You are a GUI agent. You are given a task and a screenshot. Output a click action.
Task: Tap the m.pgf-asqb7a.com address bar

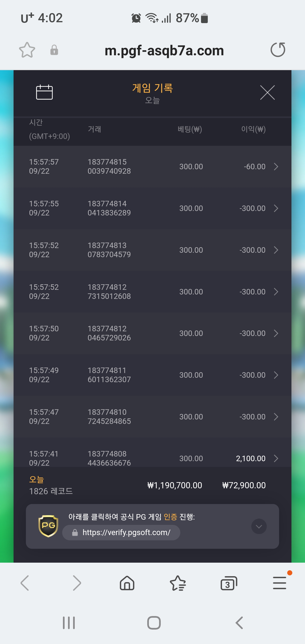164,50
